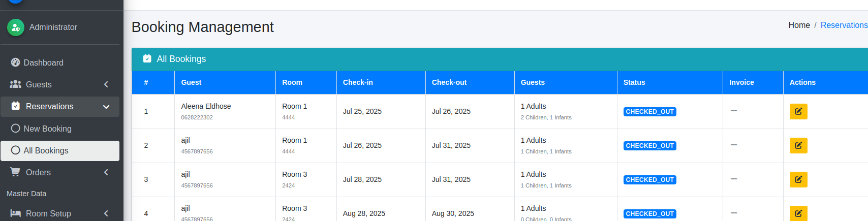Expand the Orders menu chevron
The width and height of the screenshot is (868, 221).
coord(106,172)
